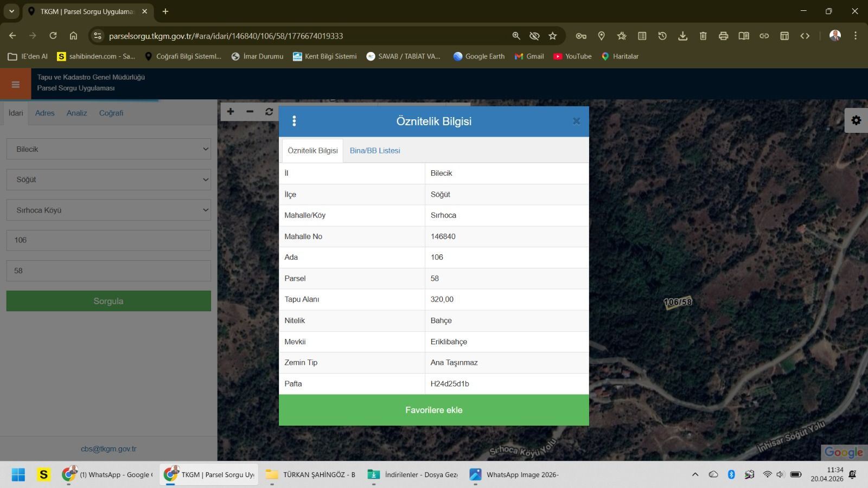Screen dimensions: 868x488
Task: Open the orange hamburger menu
Action: tap(15, 84)
